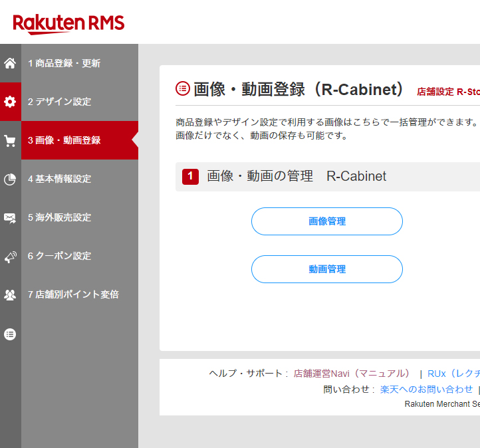
Task: Click the Rakuten Merchant copyright text
Action: click(x=442, y=404)
